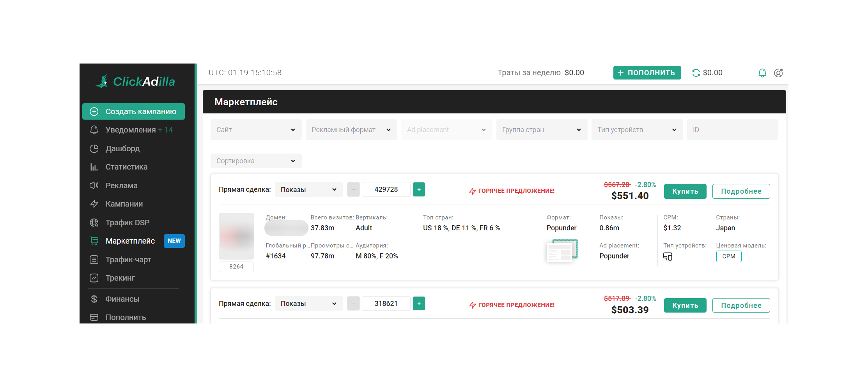Image resolution: width=868 pixels, height=387 pixels.
Task: Go to Трафик DSP in sidebar
Action: click(x=127, y=223)
